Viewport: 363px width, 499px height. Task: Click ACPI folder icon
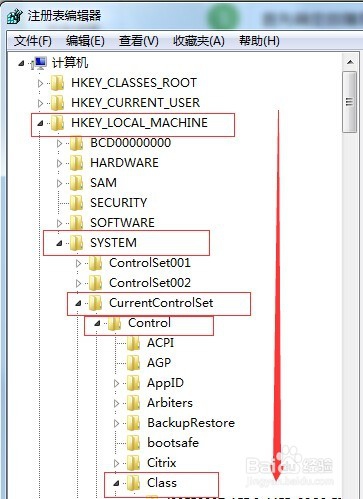134,343
